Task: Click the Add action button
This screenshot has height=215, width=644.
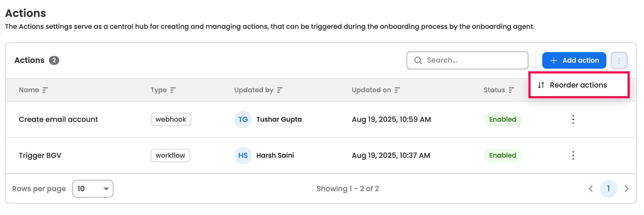Action: point(574,60)
